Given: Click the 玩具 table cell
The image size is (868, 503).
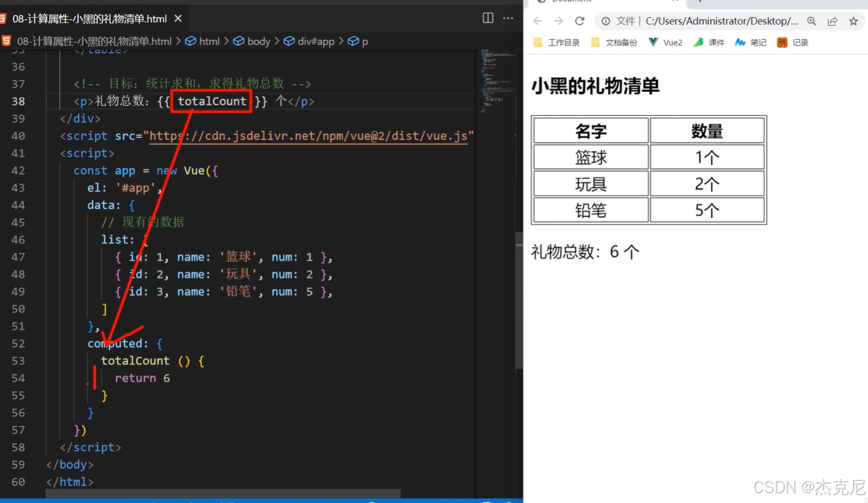Looking at the screenshot, I should point(591,184).
